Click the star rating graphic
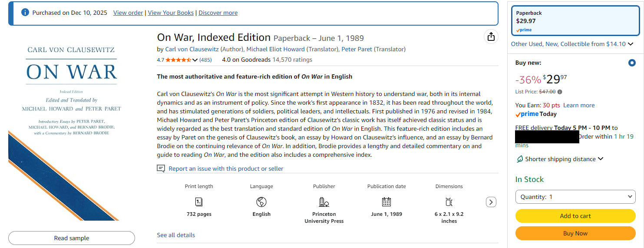Image resolution: width=644 pixels, height=248 pixels. [x=178, y=60]
